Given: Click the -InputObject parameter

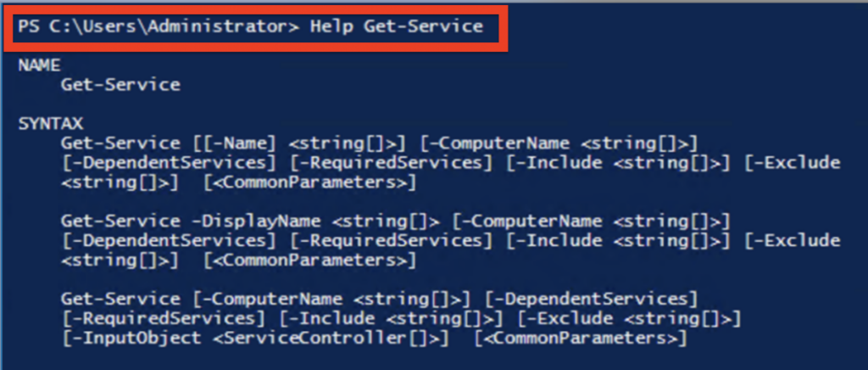Looking at the screenshot, I should (x=131, y=339).
